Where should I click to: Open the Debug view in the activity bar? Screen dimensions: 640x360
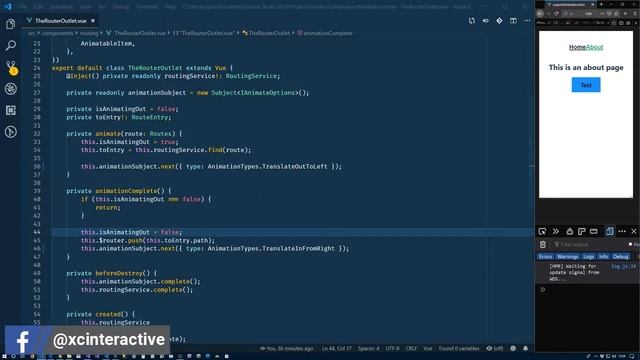pos(11,89)
